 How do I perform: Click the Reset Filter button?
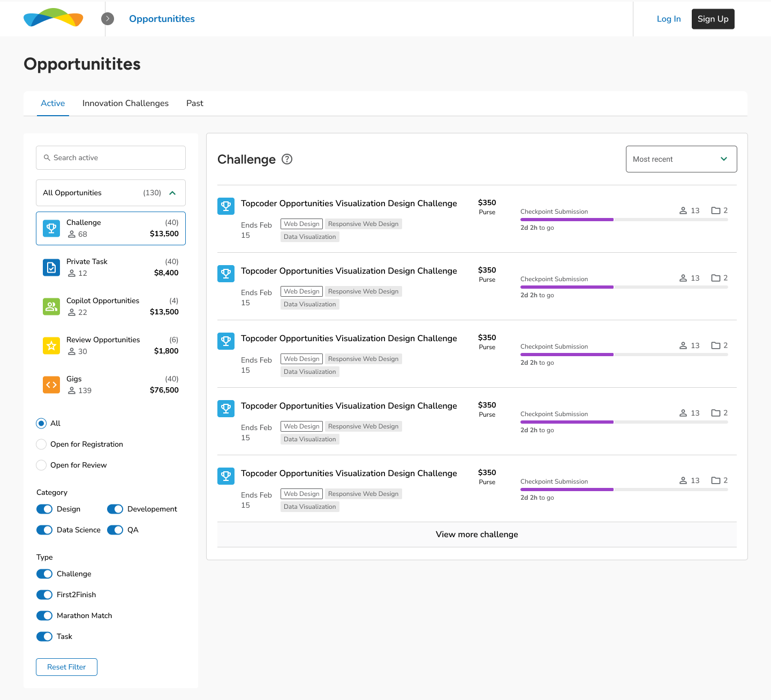click(x=66, y=667)
